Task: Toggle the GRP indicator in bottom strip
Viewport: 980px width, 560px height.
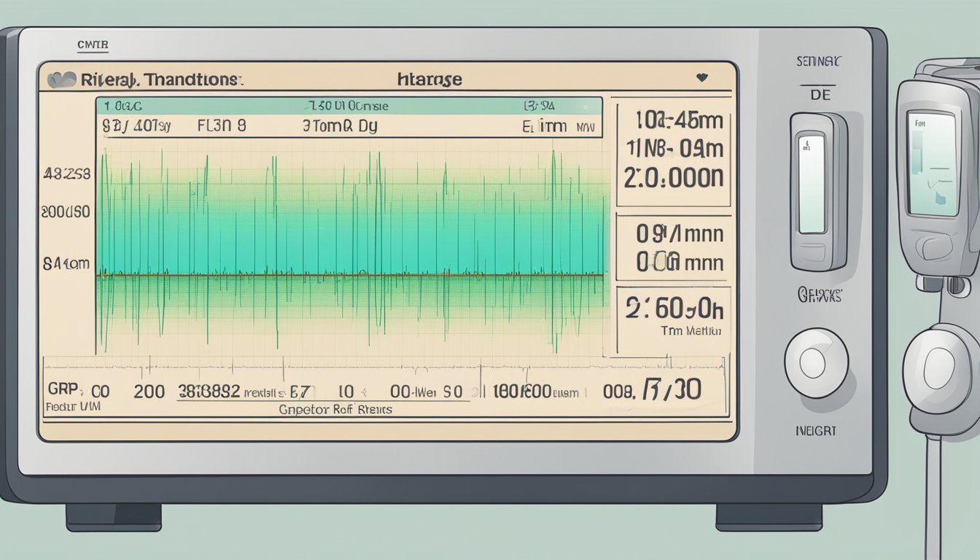Action: click(63, 392)
